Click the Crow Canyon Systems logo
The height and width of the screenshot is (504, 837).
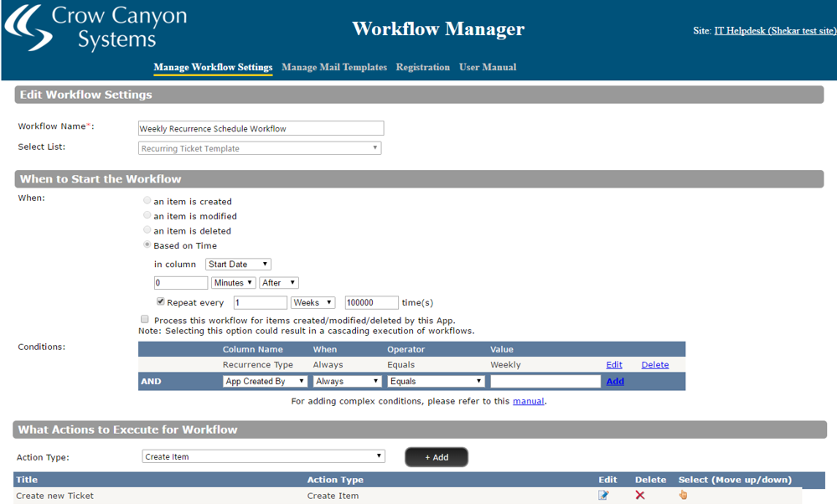96,28
